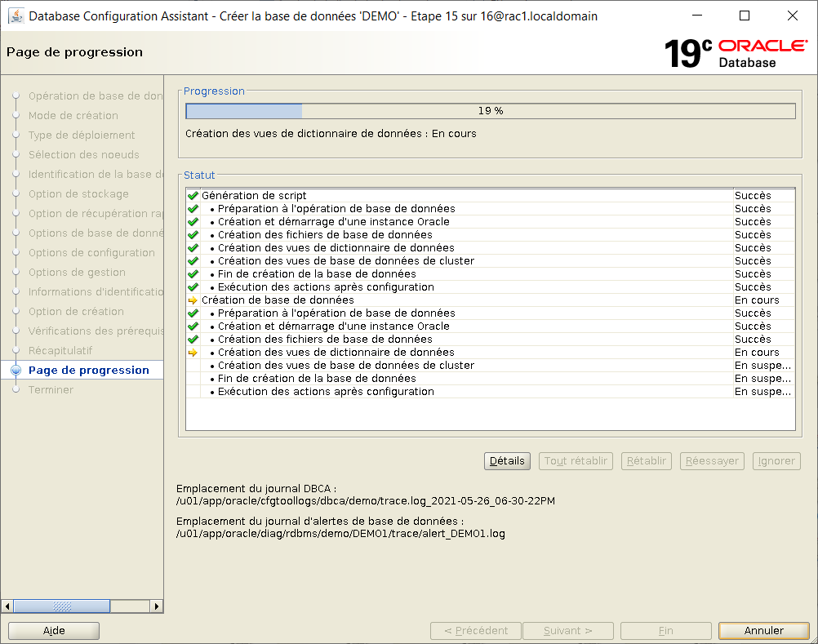Click the checkmark beside "Création des vues de base de données de cluster"
Image resolution: width=818 pixels, height=644 pixels.
pos(193,260)
